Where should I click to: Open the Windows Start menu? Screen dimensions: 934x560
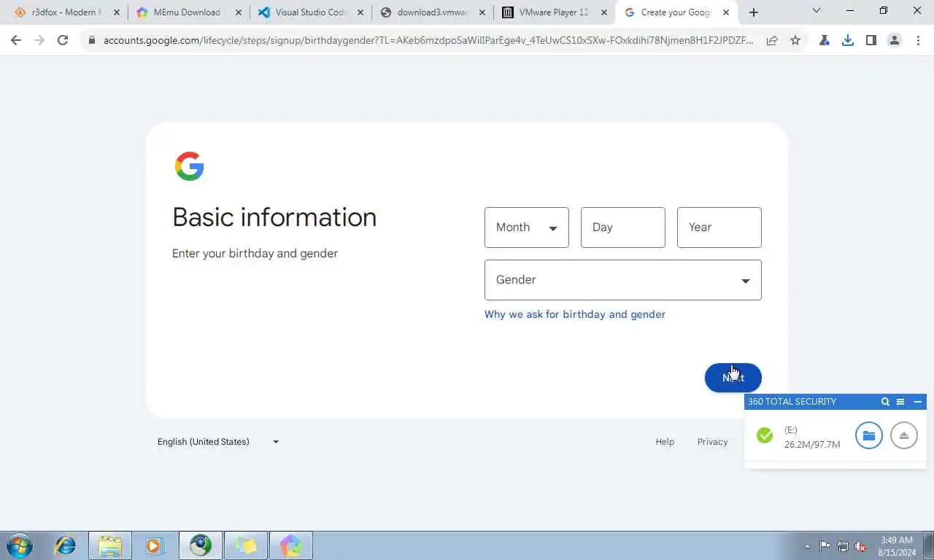click(20, 545)
